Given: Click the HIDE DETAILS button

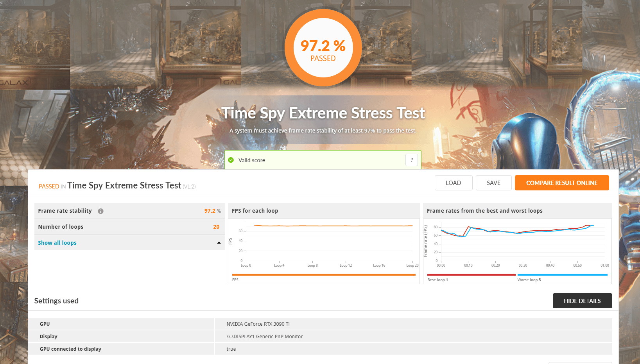Looking at the screenshot, I should tap(582, 301).
